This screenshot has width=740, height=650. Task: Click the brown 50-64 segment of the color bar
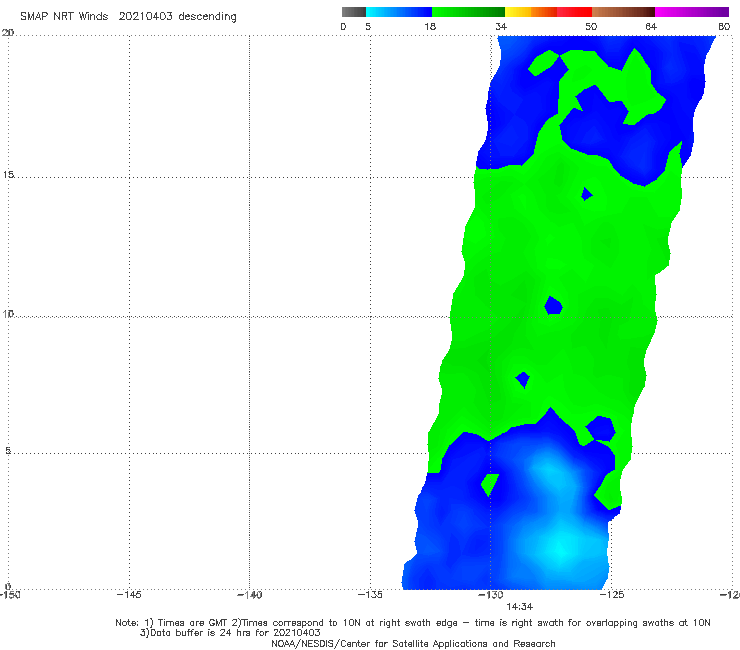pos(623,12)
